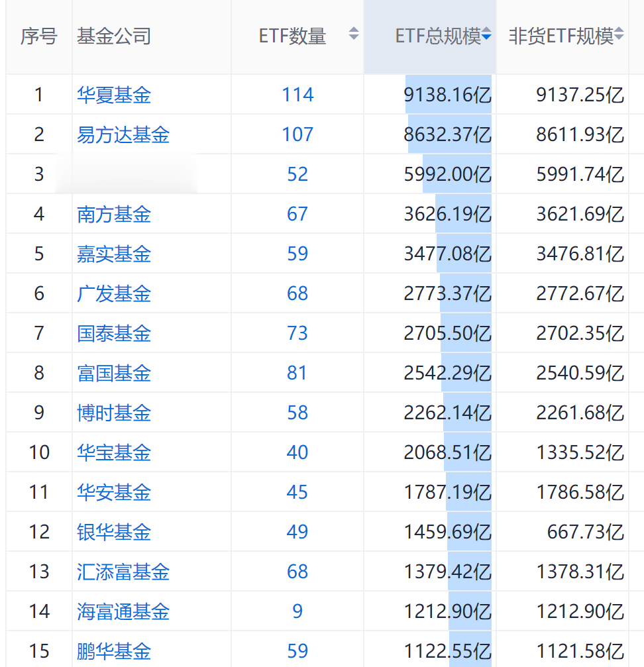This screenshot has height=667, width=644.
Task: Click ETF count 81 for 富国基金
Action: pyautogui.click(x=297, y=373)
